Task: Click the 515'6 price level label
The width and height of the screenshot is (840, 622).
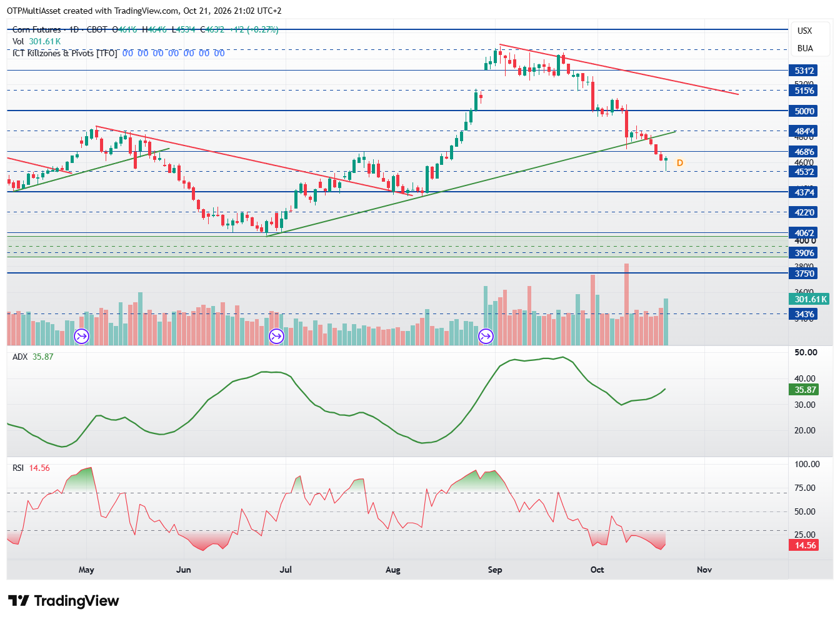Action: [x=804, y=91]
